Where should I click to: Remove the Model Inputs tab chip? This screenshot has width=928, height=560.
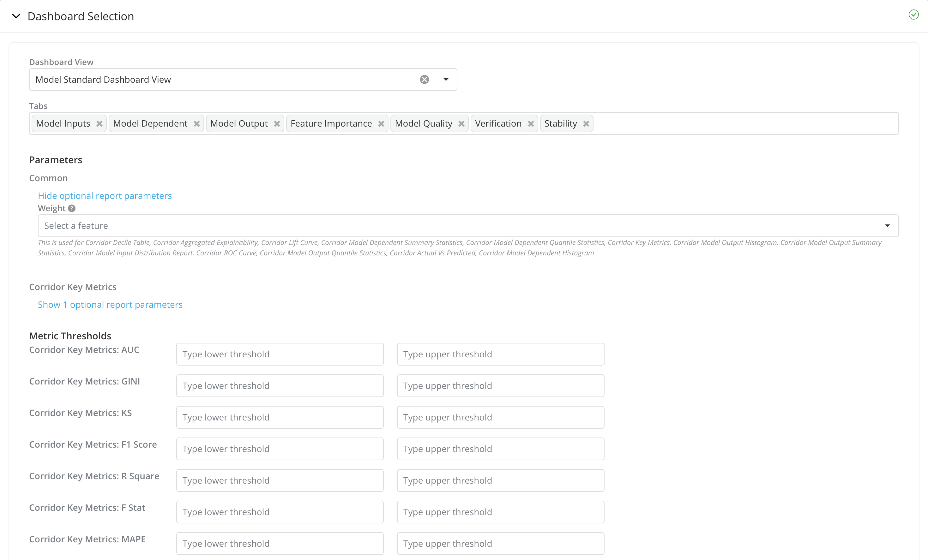[x=99, y=124]
